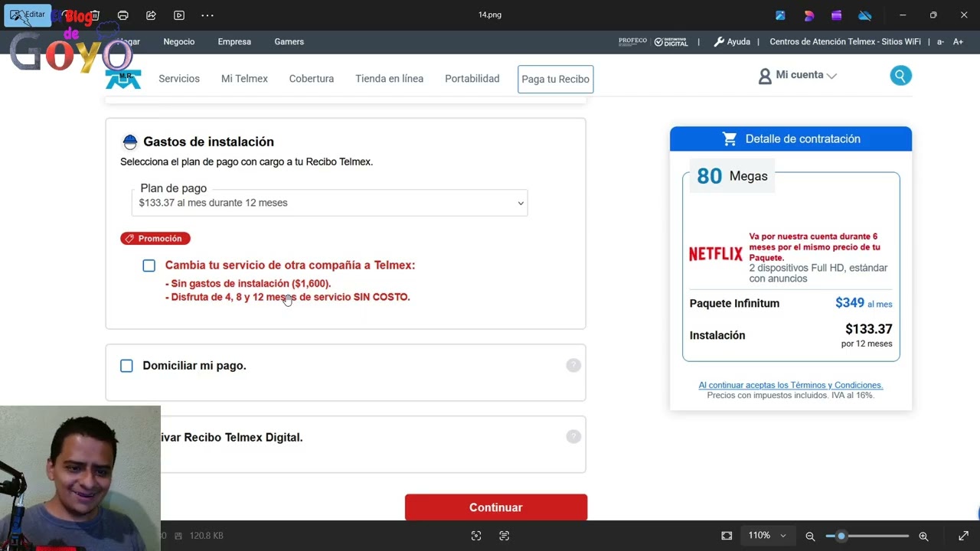The width and height of the screenshot is (980, 551).
Task: Click the zoom in magnifier icon
Action: (923, 536)
